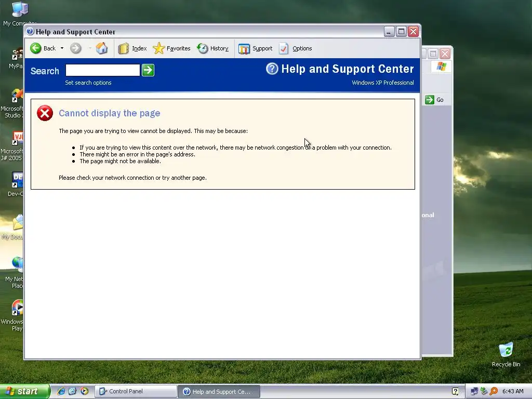Click the orange magnifier tray icon
This screenshot has height=399, width=532.
(x=494, y=391)
